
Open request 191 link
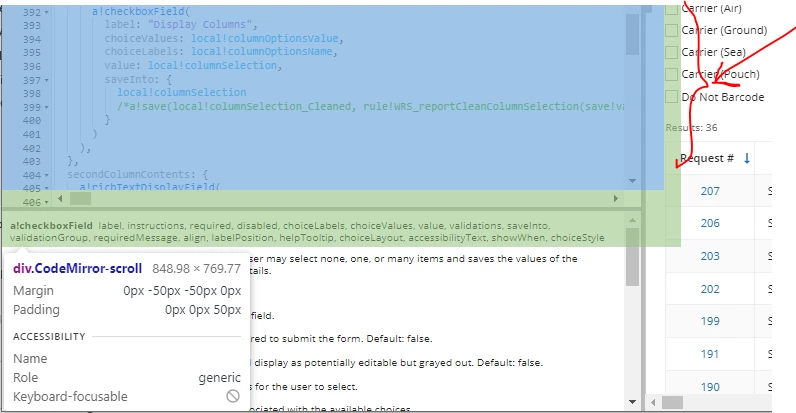coord(710,354)
